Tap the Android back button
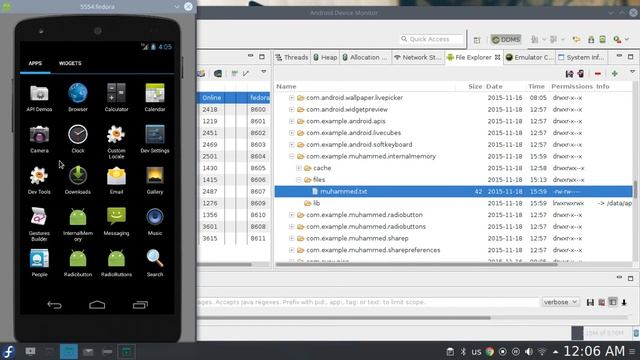 [x=54, y=305]
